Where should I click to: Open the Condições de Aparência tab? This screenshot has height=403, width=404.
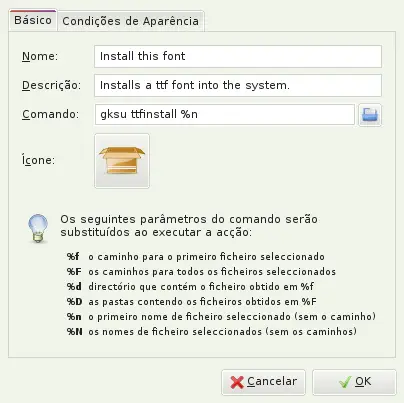130,21
